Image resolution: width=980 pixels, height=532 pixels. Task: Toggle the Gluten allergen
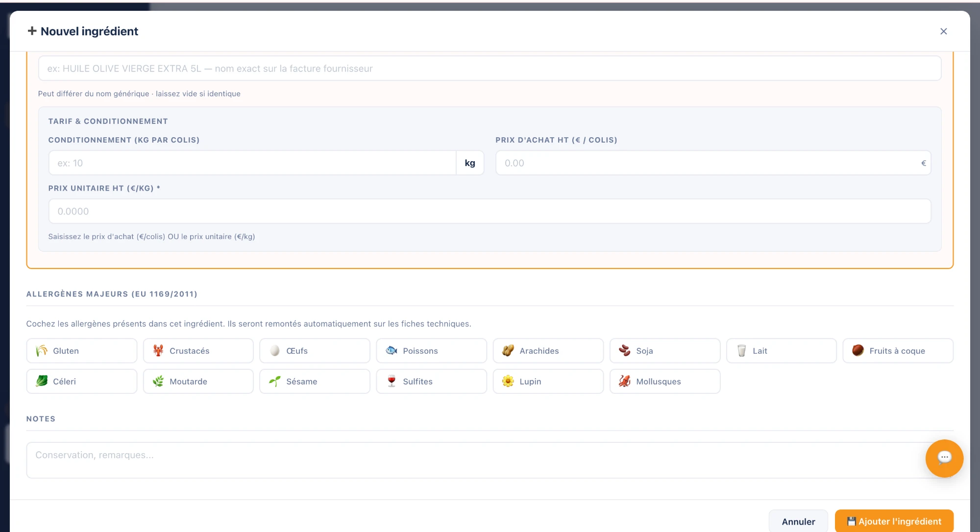(81, 351)
